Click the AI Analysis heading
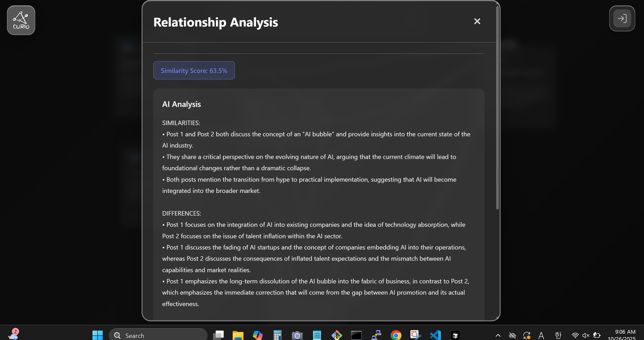The image size is (644, 340). 181,104
